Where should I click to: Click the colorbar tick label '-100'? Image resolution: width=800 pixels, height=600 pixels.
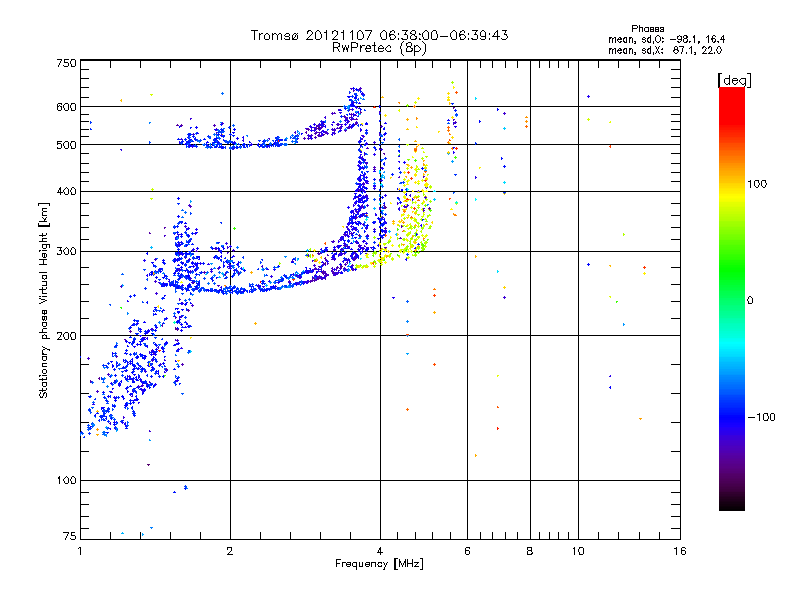pos(761,417)
